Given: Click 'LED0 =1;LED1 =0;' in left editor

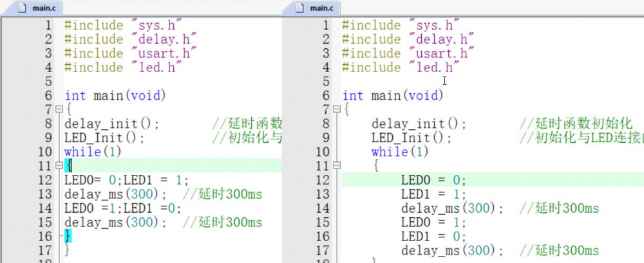Looking at the screenshot, I should click(123, 208).
